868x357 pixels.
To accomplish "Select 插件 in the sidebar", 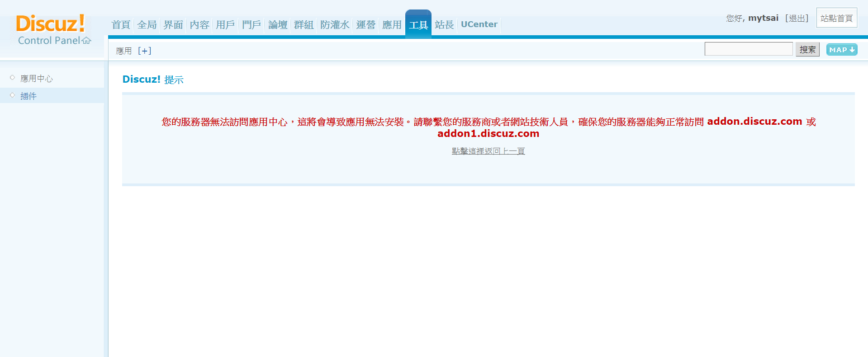I will tap(28, 96).
